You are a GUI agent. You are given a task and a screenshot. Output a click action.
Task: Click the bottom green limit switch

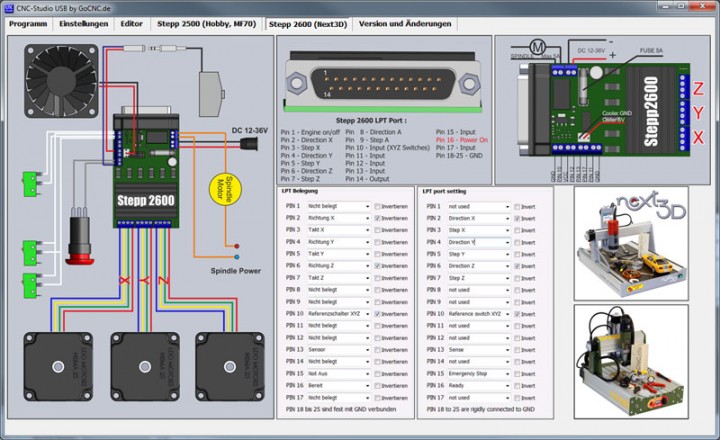click(x=31, y=286)
